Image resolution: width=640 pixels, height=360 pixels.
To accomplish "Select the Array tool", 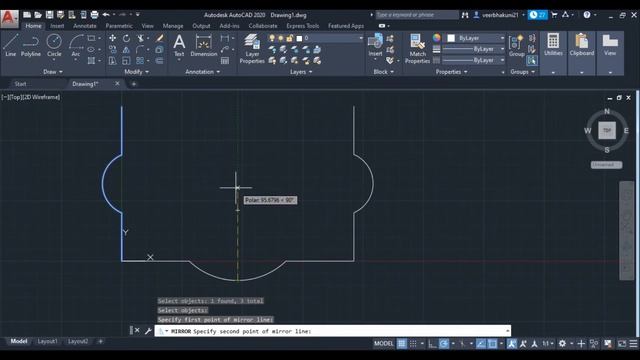I will pyautogui.click(x=140, y=61).
